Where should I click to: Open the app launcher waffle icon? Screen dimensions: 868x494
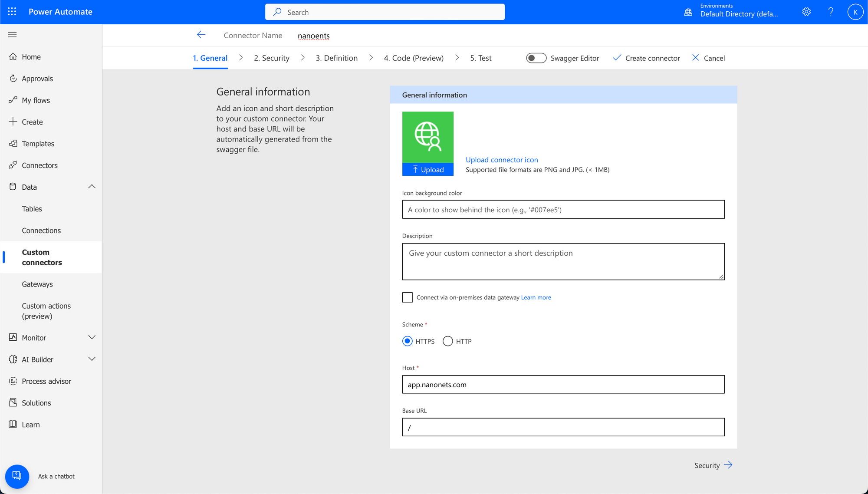click(x=12, y=12)
